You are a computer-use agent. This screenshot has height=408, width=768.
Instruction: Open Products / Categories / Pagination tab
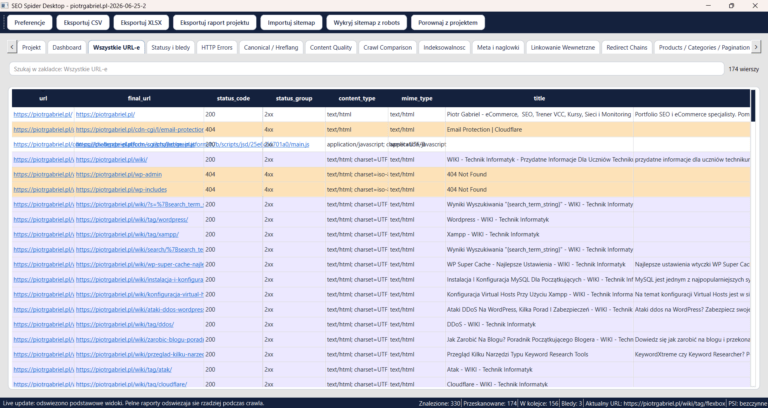point(704,48)
